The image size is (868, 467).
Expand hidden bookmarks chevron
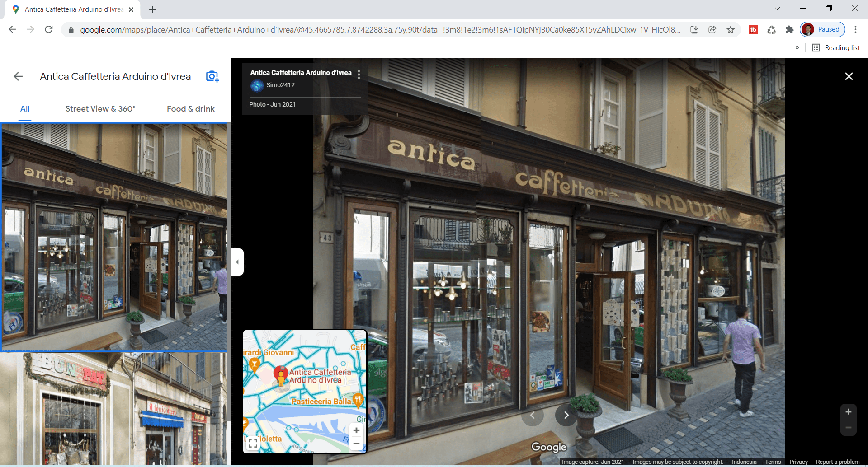[797, 47]
